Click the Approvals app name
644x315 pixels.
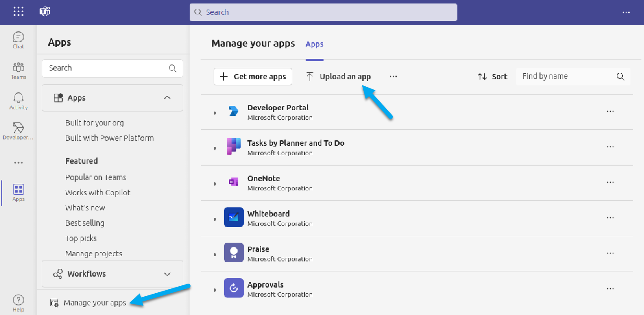pos(265,285)
